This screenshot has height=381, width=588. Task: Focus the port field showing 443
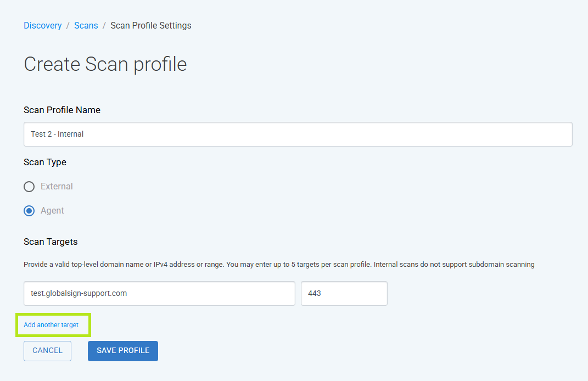pyautogui.click(x=344, y=293)
